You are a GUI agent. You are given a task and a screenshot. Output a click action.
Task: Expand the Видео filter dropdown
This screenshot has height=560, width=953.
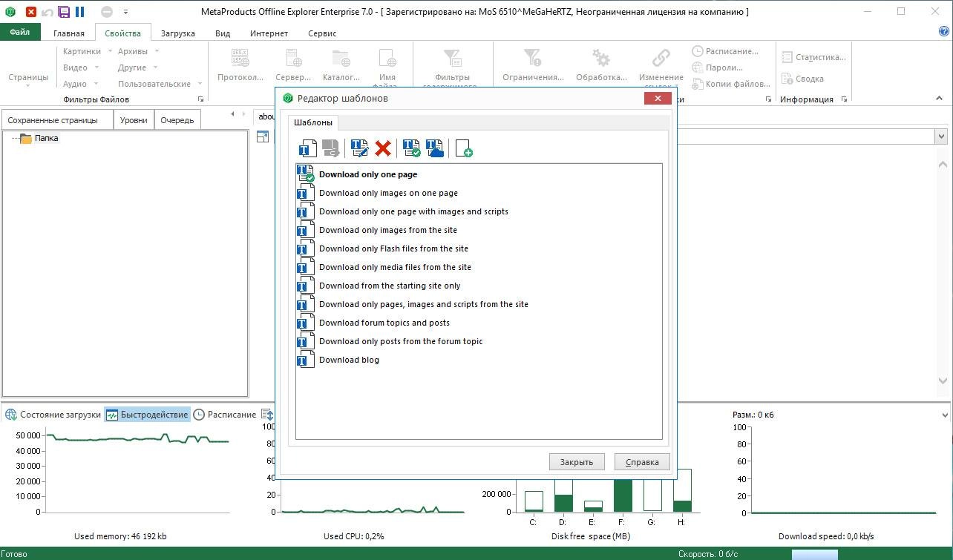pos(97,67)
